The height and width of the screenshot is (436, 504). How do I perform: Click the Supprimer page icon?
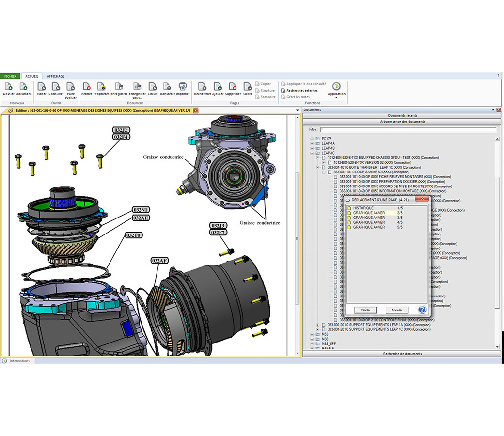[x=233, y=87]
